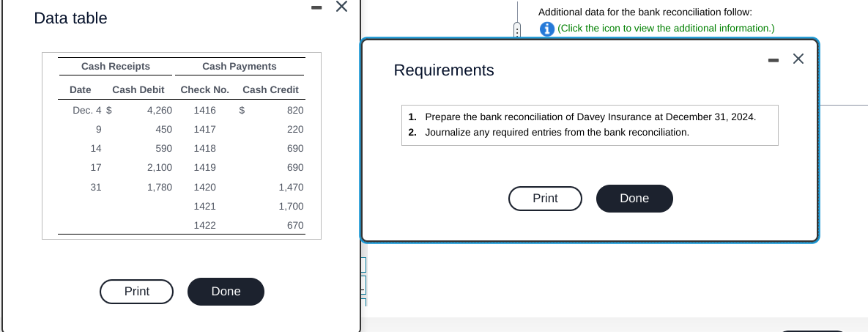Select the Cash Receipts column heading
Image resolution: width=868 pixels, height=332 pixels.
[116, 67]
